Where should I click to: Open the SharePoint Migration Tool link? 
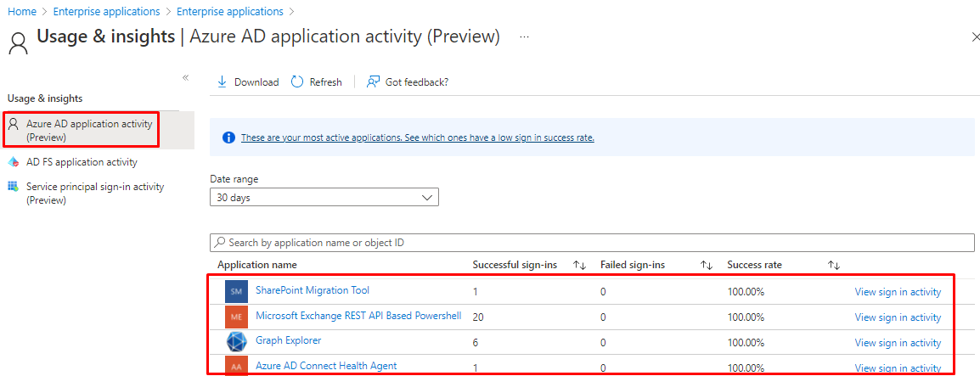point(313,290)
